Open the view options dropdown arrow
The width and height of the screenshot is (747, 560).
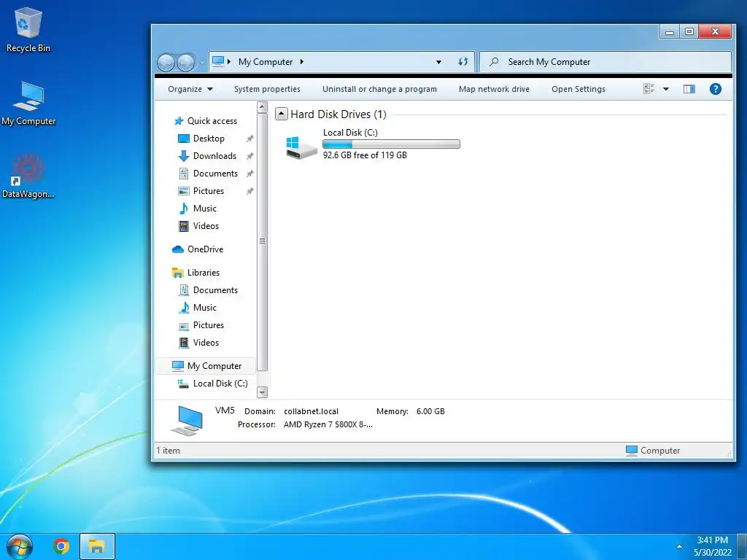click(666, 89)
